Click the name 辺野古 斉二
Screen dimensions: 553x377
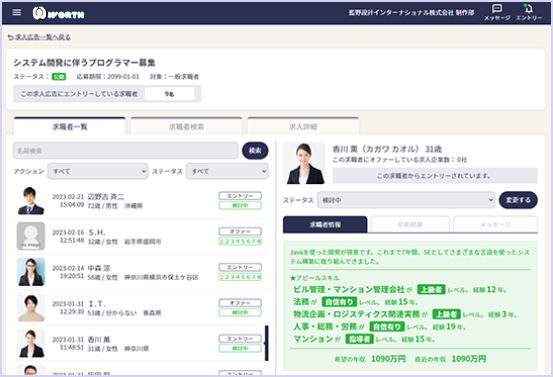pos(106,196)
